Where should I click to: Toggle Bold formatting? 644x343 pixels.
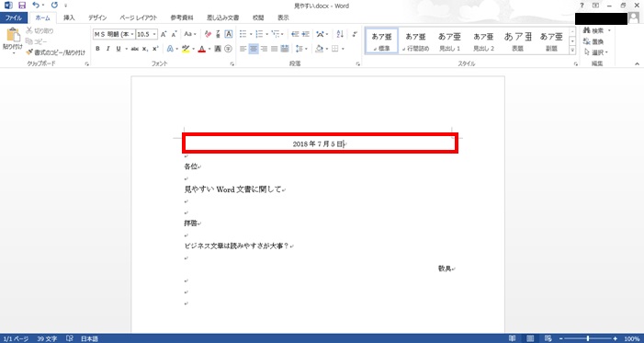[x=97, y=49]
